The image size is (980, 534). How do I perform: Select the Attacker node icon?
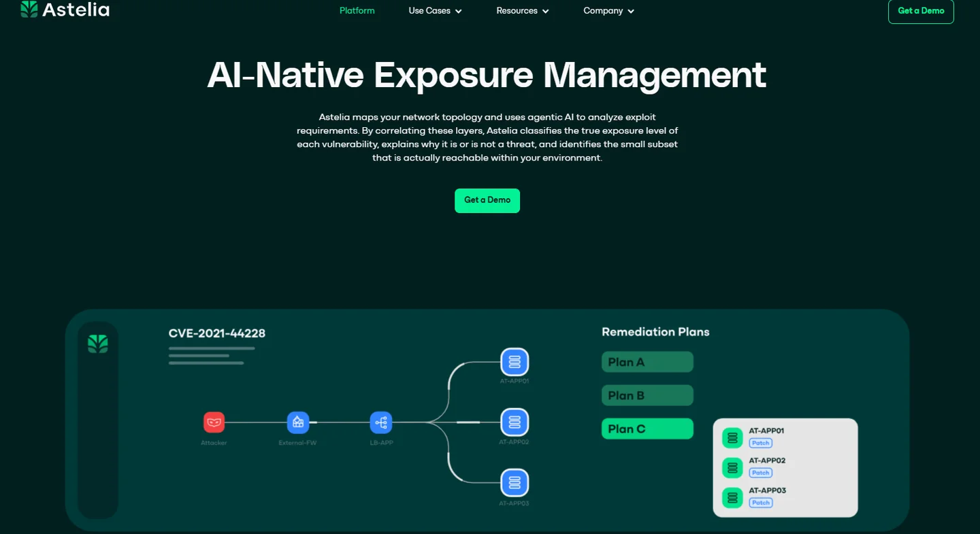coord(214,422)
